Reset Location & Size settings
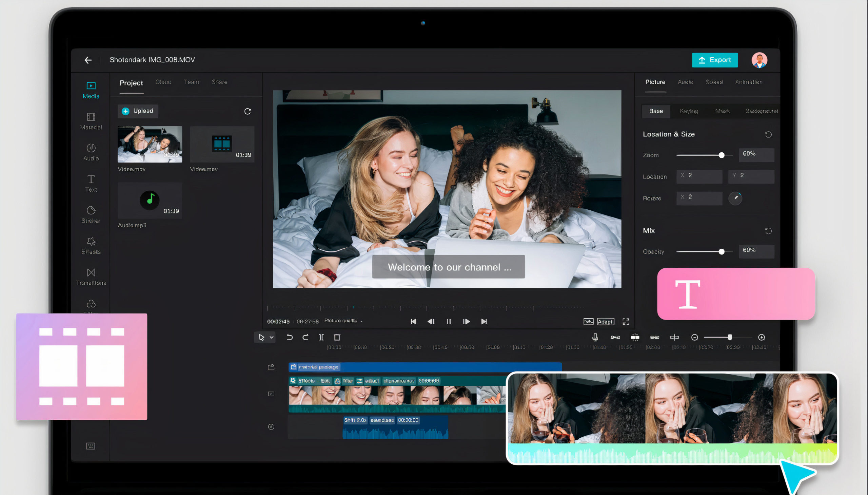This screenshot has height=495, width=868. (768, 135)
